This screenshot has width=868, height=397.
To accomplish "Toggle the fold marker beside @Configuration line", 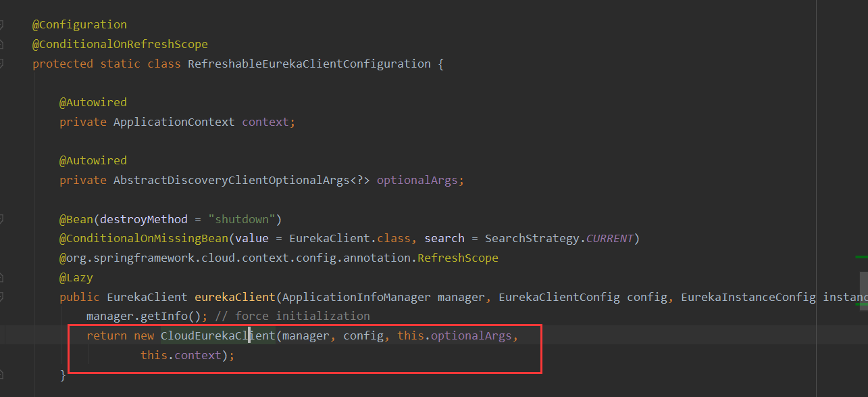I will pyautogui.click(x=1, y=25).
